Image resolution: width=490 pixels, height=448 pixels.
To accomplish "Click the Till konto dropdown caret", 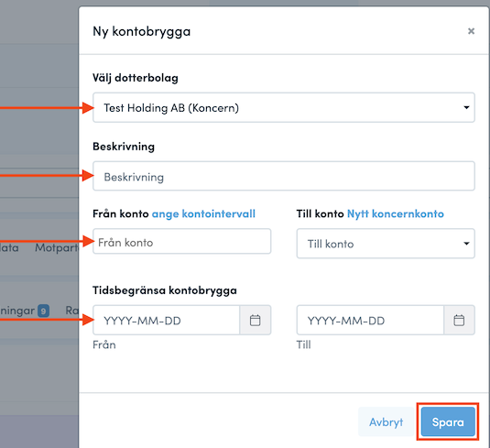I will [466, 244].
